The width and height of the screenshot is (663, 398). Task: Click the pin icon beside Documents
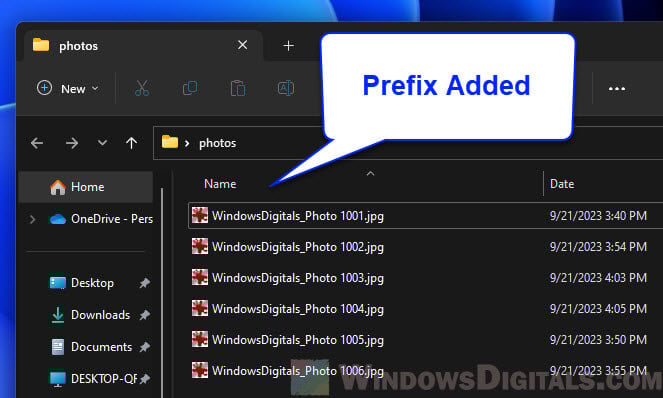click(x=145, y=347)
